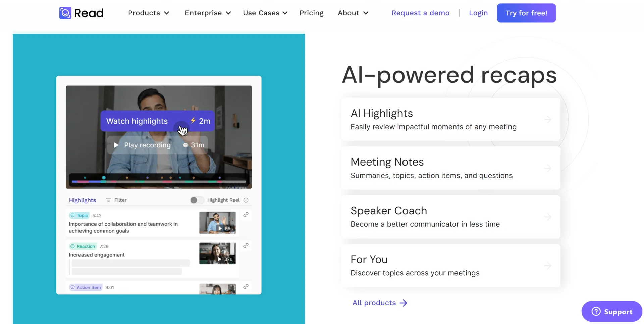644x324 pixels.
Task: Open the 55s highlight video thumbnail
Action: click(217, 222)
